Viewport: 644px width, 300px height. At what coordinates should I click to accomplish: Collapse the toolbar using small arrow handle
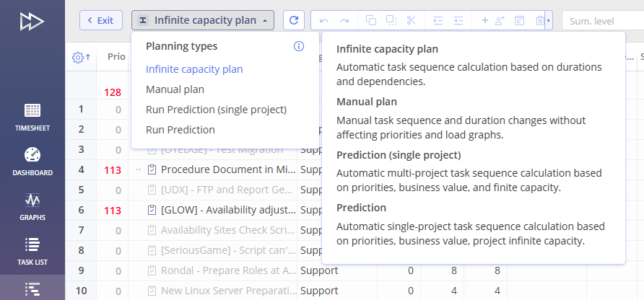(550, 21)
